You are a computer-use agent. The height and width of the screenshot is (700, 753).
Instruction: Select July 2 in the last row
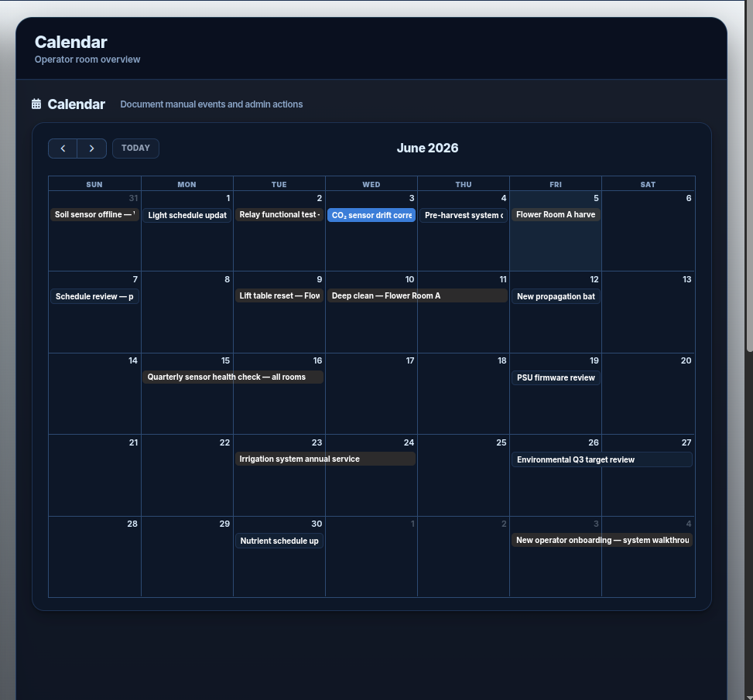[504, 524]
